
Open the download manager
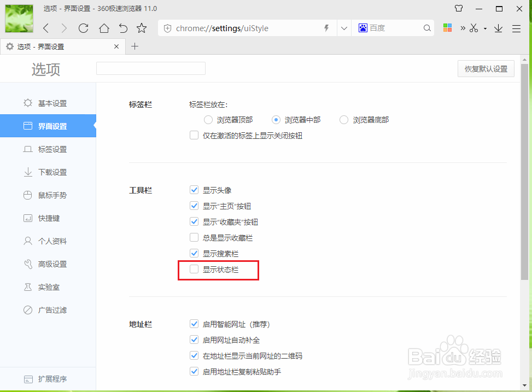pos(498,28)
